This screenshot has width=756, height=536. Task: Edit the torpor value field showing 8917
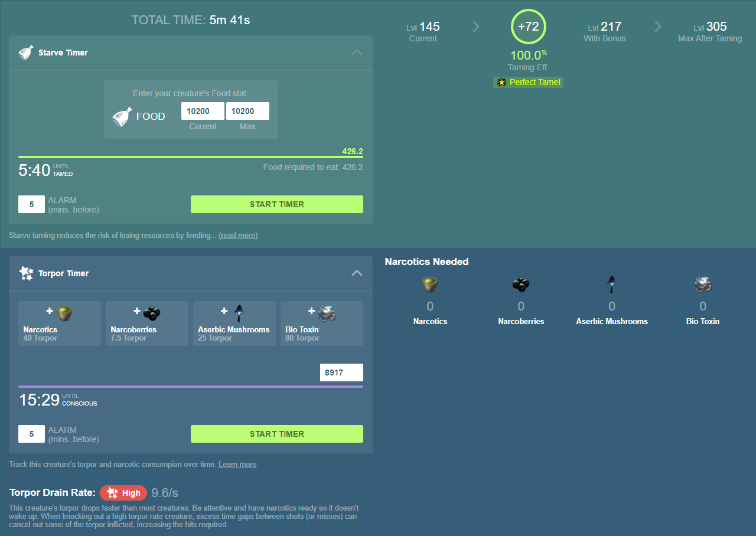341,372
